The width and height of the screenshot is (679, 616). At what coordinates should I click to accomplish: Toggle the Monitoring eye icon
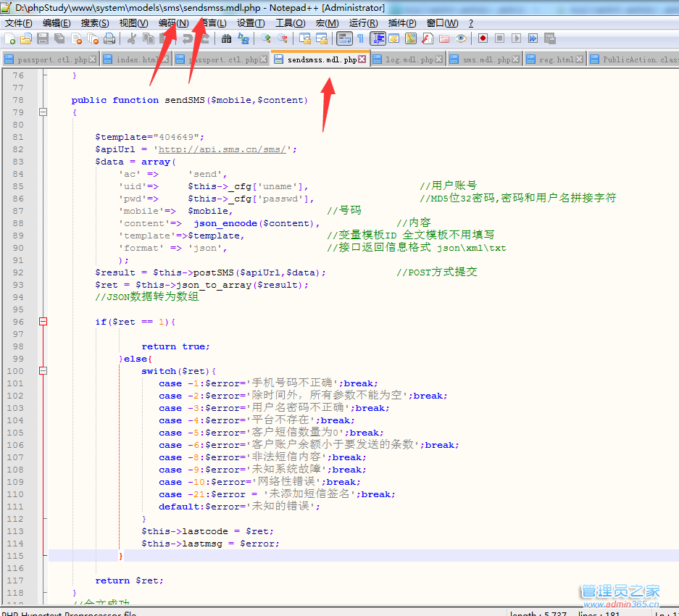coord(461,38)
